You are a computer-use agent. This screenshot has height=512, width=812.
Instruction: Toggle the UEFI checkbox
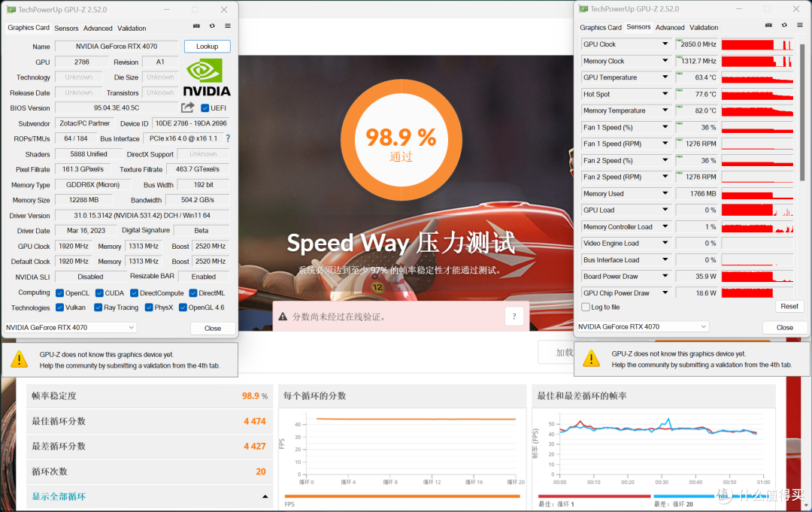pos(205,108)
